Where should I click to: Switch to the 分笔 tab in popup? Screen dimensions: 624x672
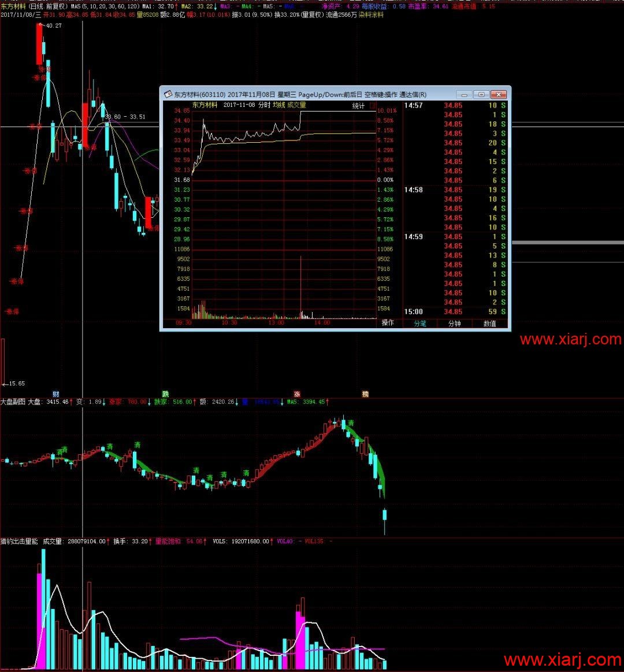click(x=420, y=324)
